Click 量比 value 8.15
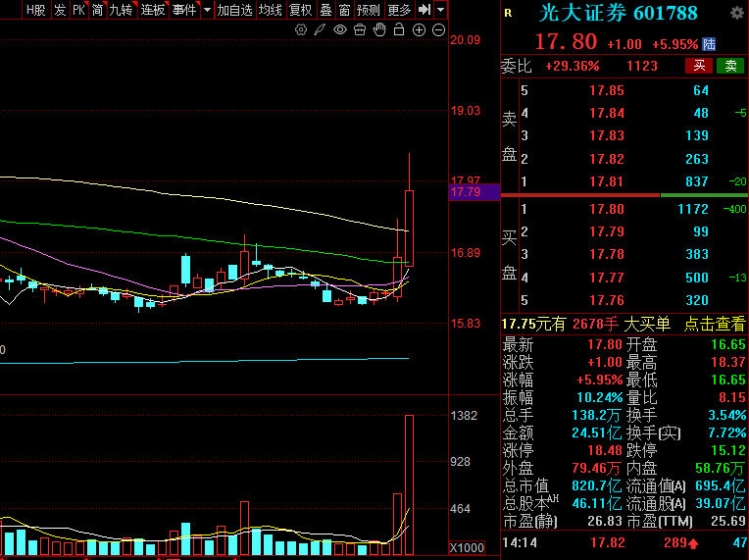The image size is (749, 560). [732, 397]
